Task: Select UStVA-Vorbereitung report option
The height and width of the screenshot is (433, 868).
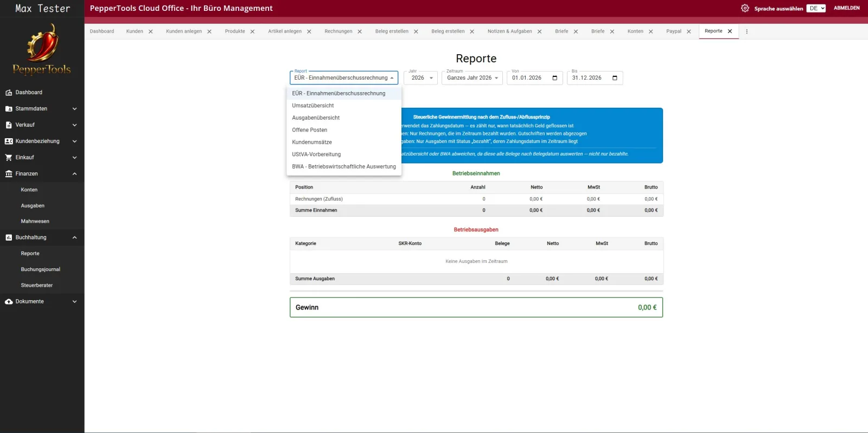Action: pos(344,154)
